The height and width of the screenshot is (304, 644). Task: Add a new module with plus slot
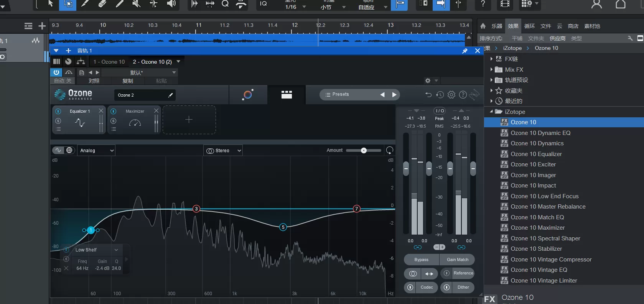click(x=189, y=120)
